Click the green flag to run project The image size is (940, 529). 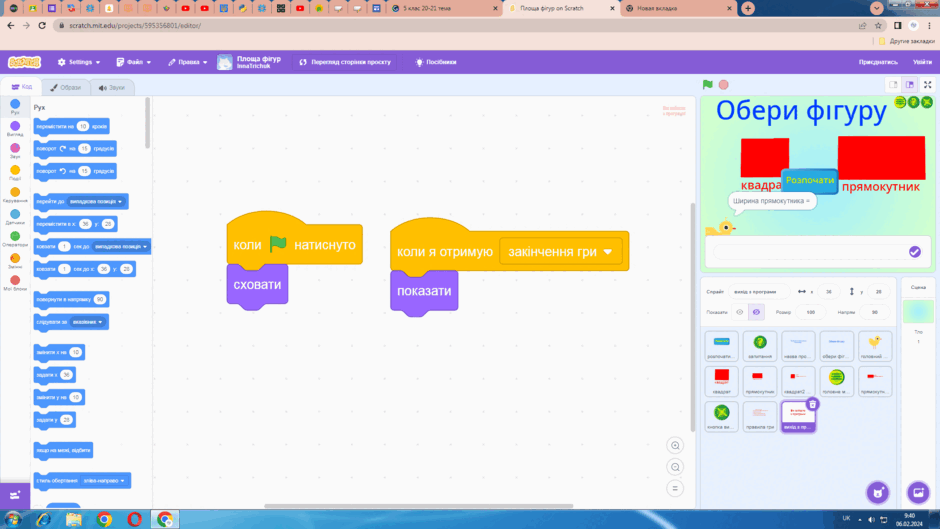(x=707, y=85)
